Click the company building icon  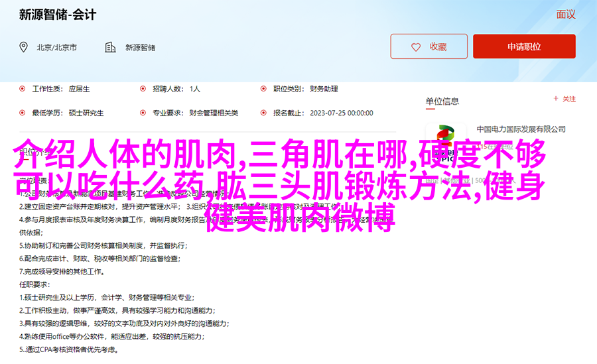pos(110,47)
